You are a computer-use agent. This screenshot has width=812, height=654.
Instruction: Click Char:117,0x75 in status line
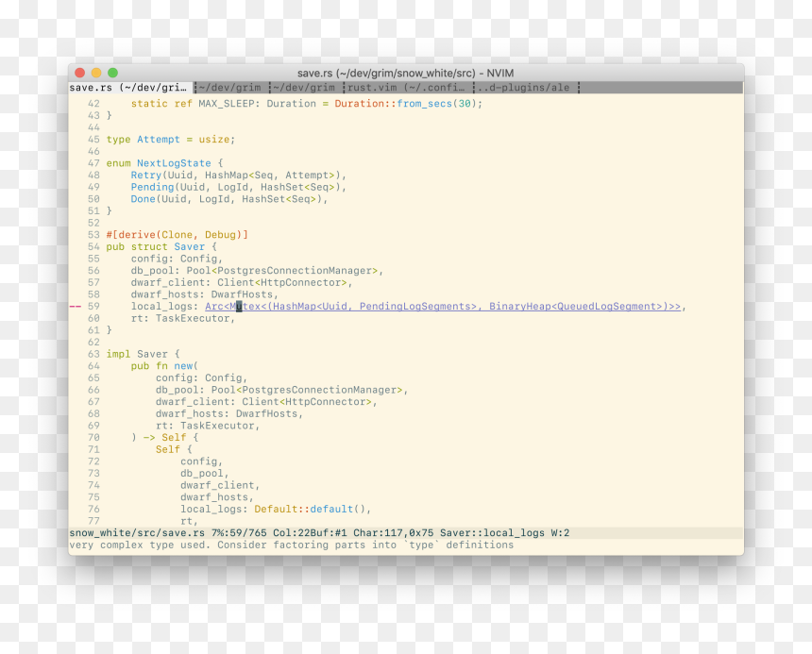click(394, 533)
